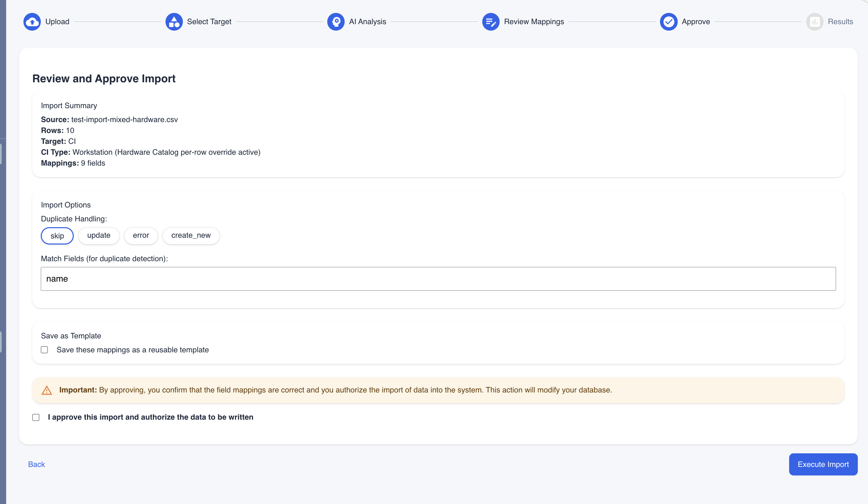This screenshot has height=504, width=868.
Task: Choose error for duplicate handling
Action: (x=141, y=235)
